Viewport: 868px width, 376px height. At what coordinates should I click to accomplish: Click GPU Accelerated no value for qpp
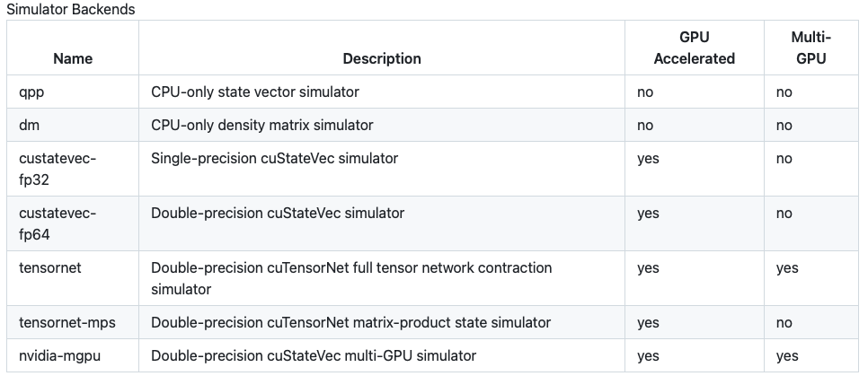(645, 92)
